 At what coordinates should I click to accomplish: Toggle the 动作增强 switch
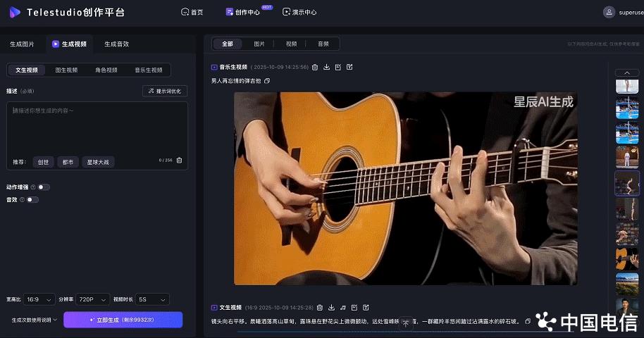click(x=44, y=187)
